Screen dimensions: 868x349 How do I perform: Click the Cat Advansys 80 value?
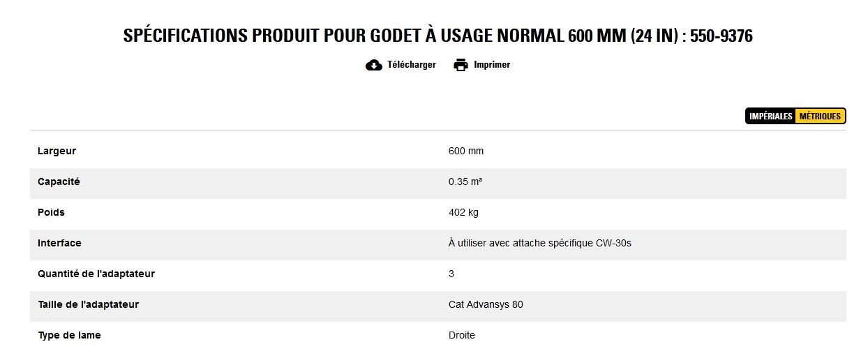[485, 304]
